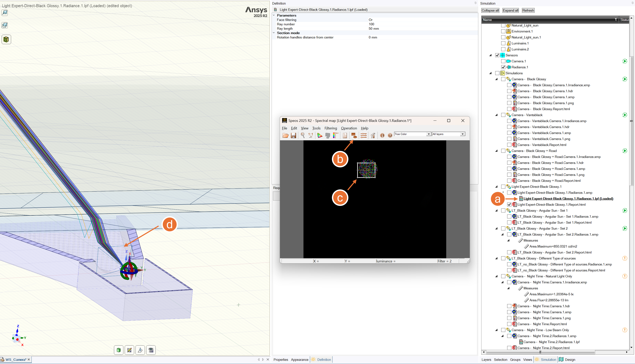Open the Operation menu in Spectral map

click(349, 128)
